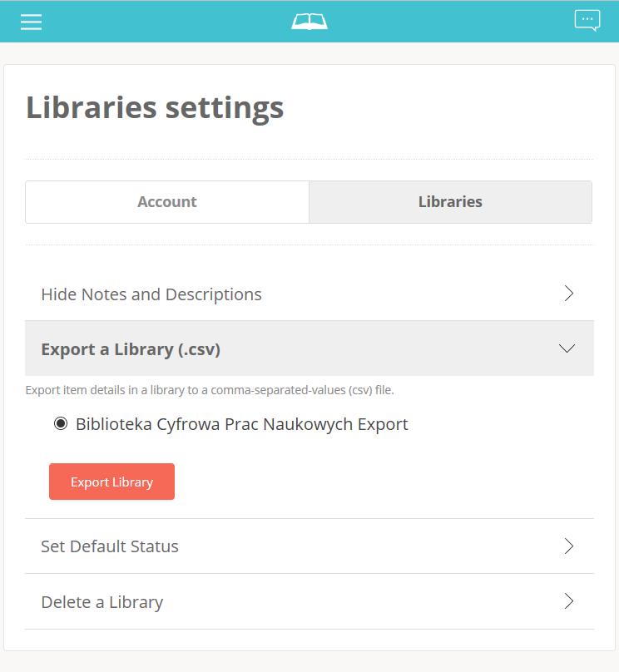Click the arrow beside Delete a Library
619x672 pixels.
[568, 600]
